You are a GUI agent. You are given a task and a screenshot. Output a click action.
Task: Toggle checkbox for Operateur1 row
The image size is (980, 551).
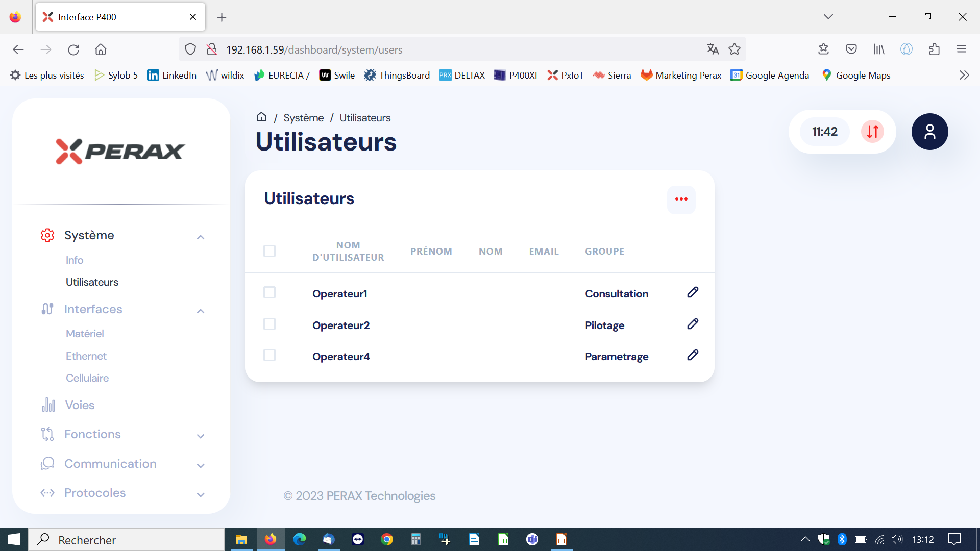pyautogui.click(x=269, y=292)
